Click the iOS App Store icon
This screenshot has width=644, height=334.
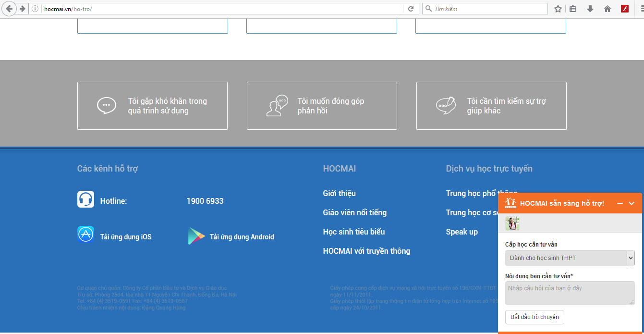point(85,235)
